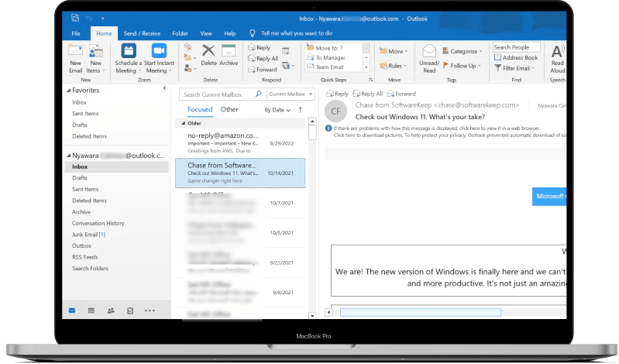Open the Quick Steps dialog launcher
Image resolution: width=619 pixels, height=364 pixels.
(x=370, y=80)
